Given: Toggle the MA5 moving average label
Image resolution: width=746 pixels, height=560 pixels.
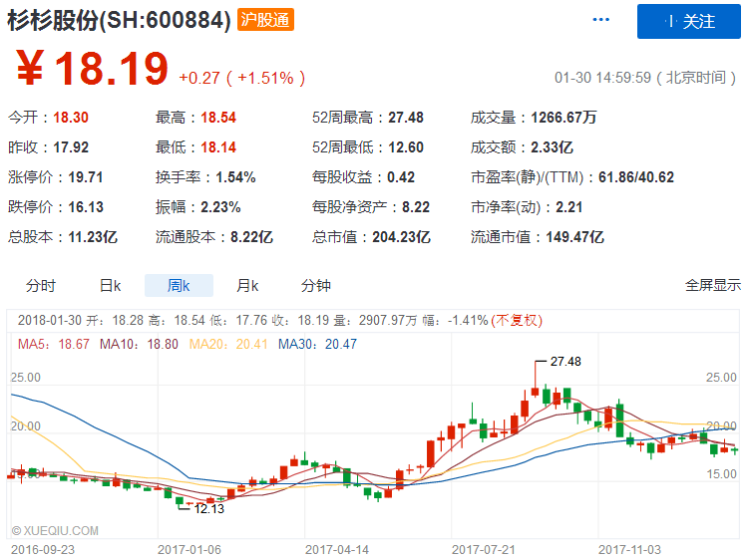Looking at the screenshot, I should tap(55, 344).
